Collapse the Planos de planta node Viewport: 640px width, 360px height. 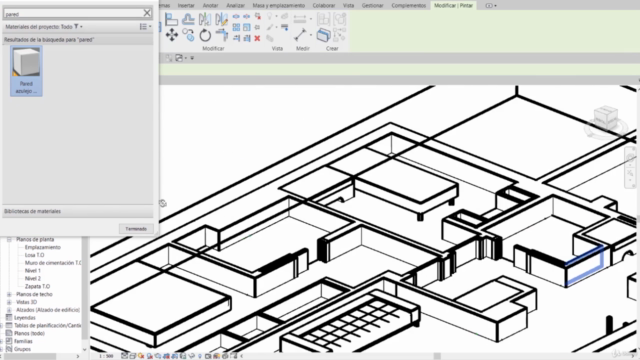click(x=9, y=240)
